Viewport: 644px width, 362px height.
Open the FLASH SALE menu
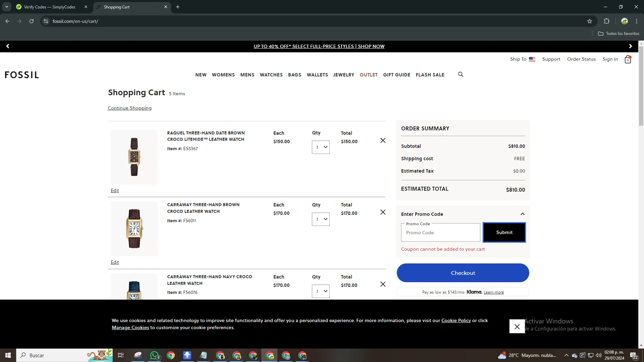click(x=430, y=75)
